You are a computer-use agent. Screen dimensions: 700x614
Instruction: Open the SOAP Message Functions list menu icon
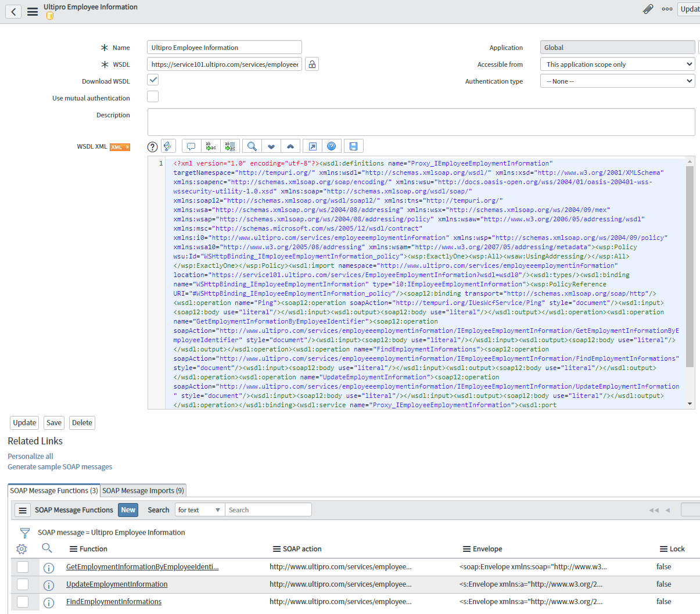point(23,510)
